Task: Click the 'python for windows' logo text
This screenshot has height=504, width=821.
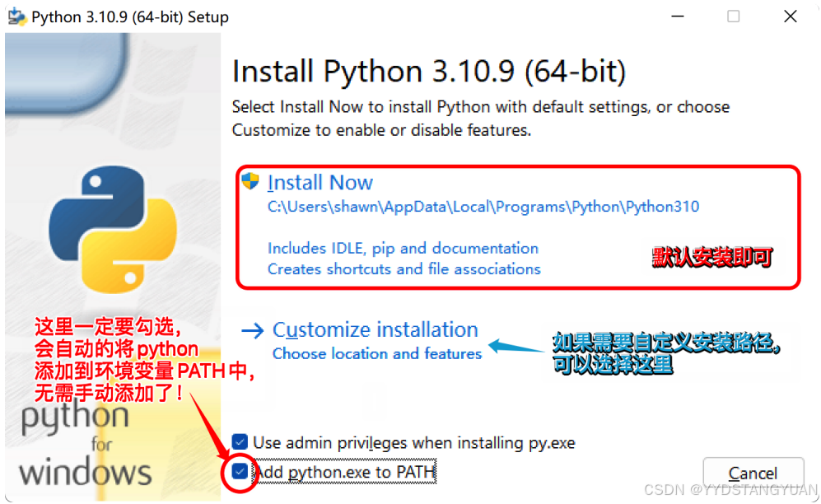Action: 85,445
